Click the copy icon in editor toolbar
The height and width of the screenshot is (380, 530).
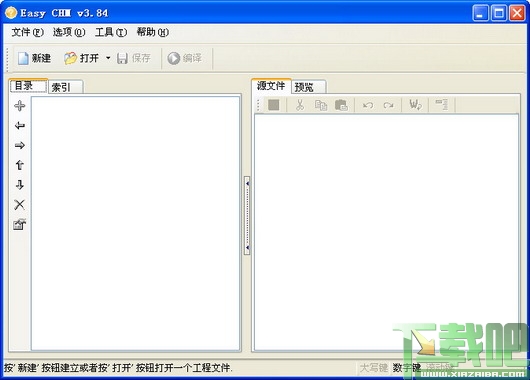tap(321, 105)
